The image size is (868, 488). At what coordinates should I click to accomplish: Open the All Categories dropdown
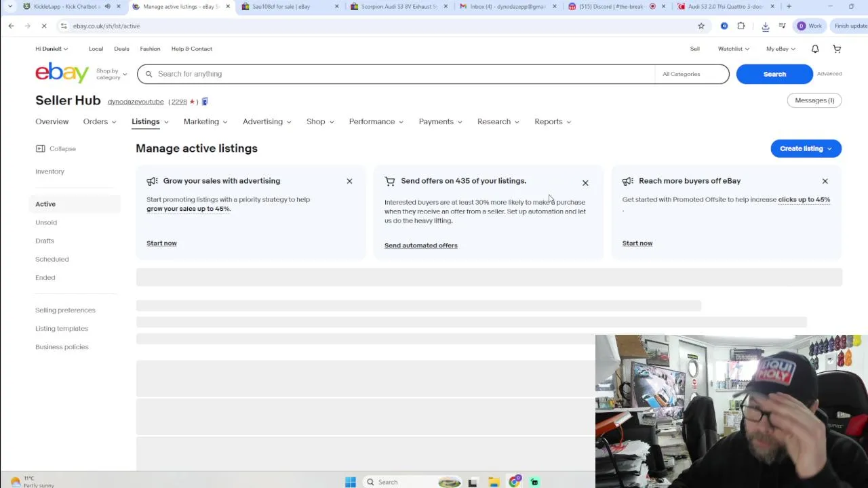[692, 74]
